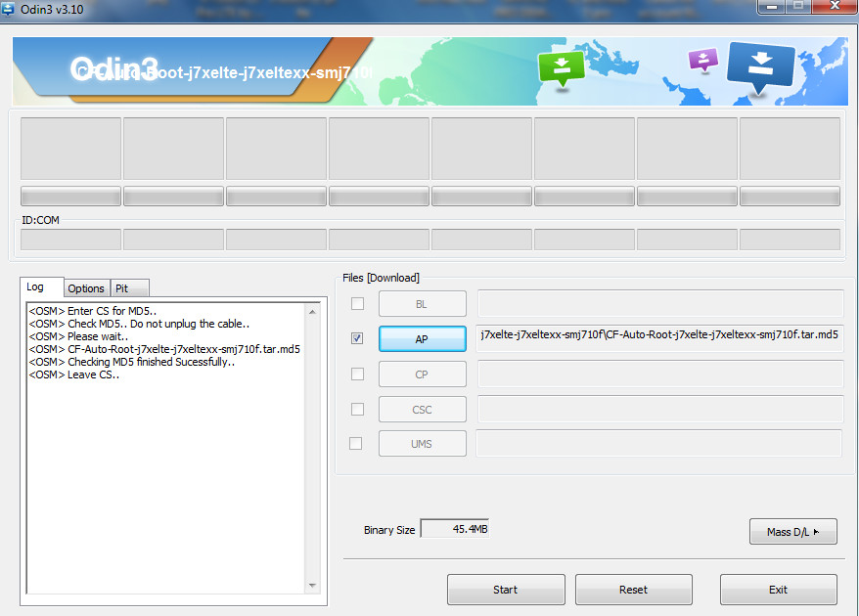
Task: Click the log scrollbar up arrow
Action: point(312,312)
